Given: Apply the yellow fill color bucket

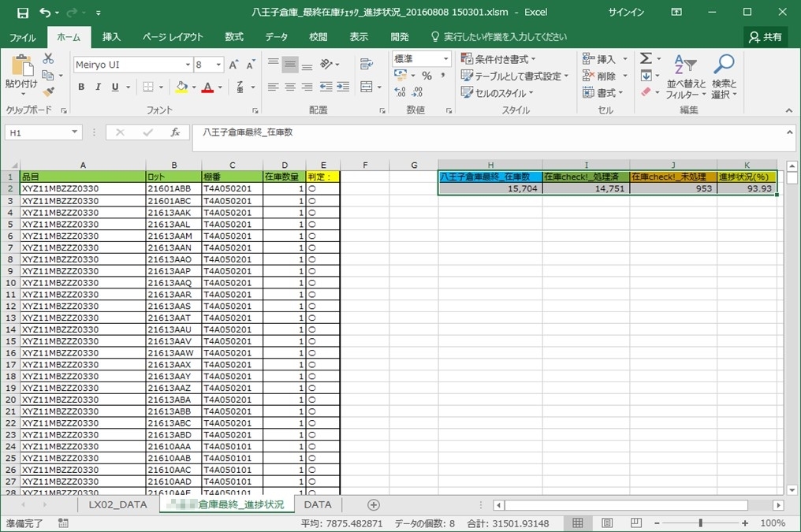Looking at the screenshot, I should click(181, 87).
